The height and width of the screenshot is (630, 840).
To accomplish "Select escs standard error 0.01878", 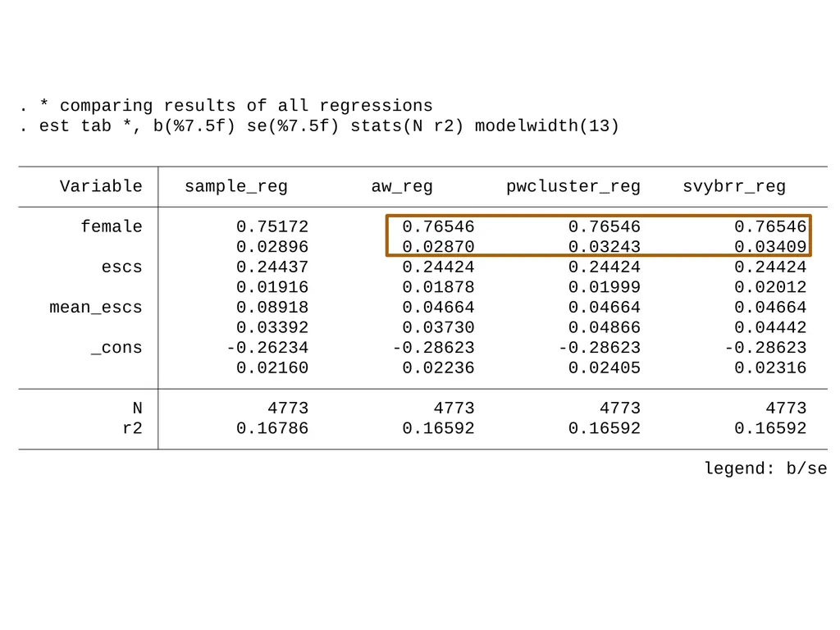I will point(438,287).
